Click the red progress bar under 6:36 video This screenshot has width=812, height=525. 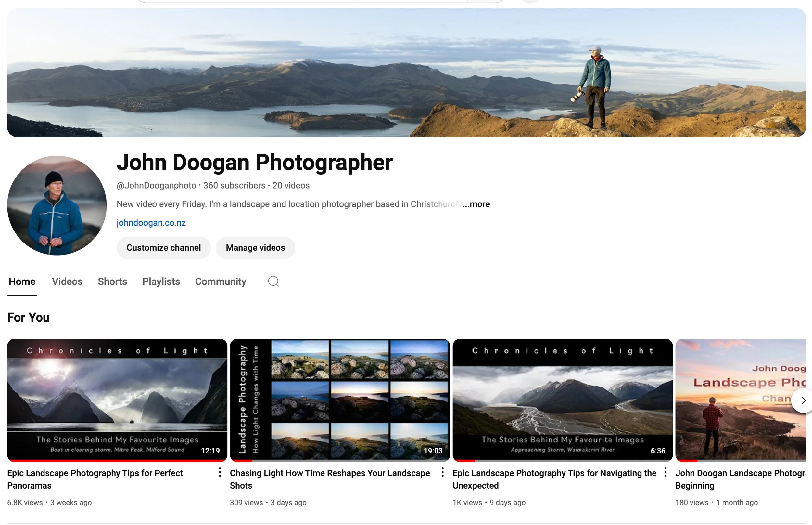464,461
